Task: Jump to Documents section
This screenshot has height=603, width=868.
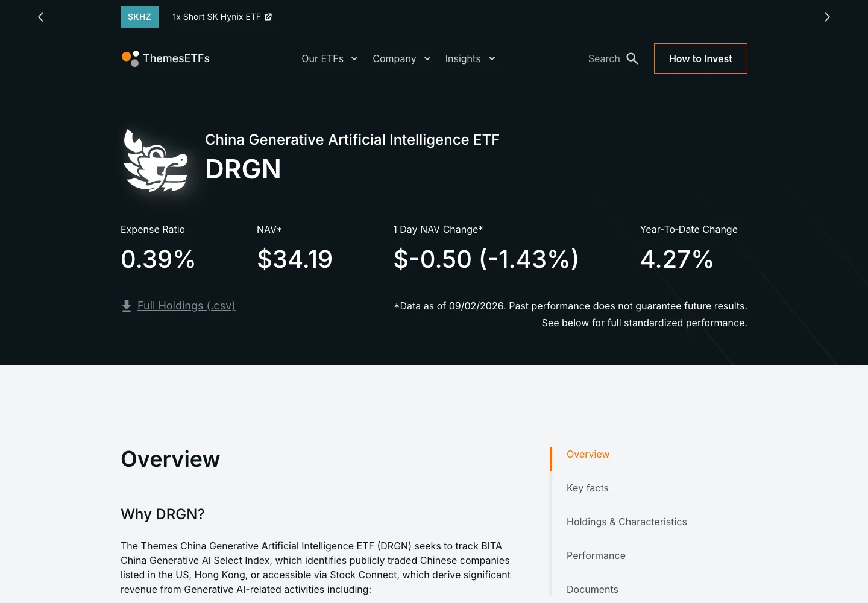Action: pos(593,589)
